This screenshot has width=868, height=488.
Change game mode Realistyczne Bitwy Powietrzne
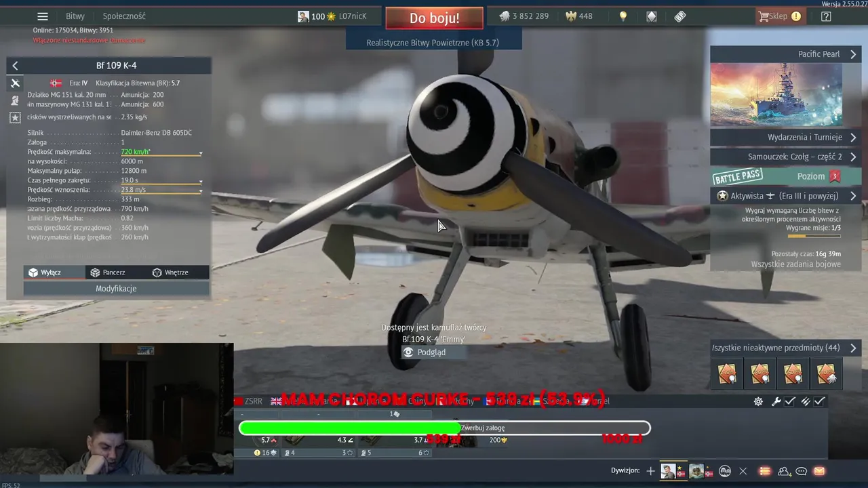click(433, 42)
